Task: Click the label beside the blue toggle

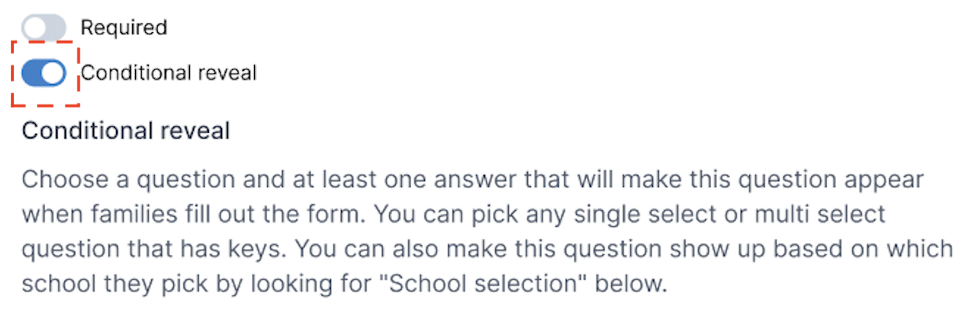Action: point(169,74)
